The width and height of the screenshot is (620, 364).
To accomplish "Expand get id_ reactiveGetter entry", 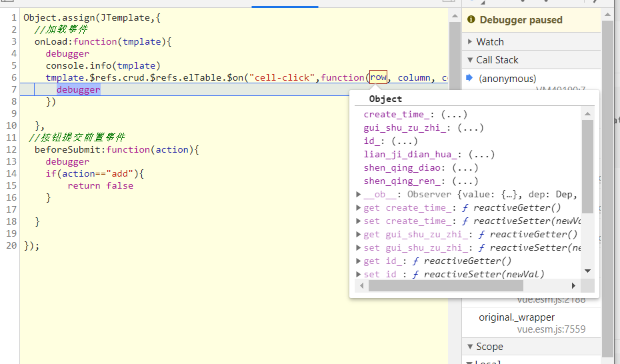I will (359, 261).
